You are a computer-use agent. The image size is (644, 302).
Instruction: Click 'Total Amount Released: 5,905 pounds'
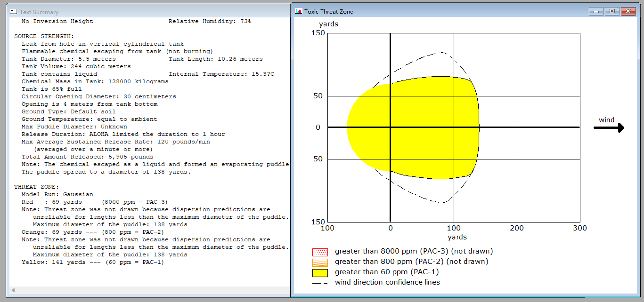coord(88,157)
